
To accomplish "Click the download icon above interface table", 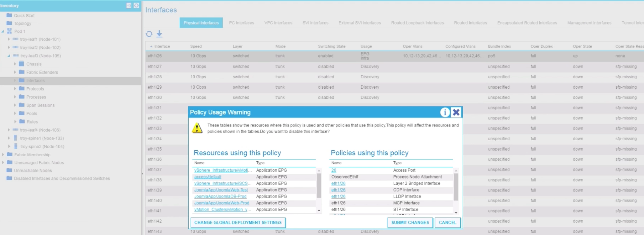I will [159, 34].
